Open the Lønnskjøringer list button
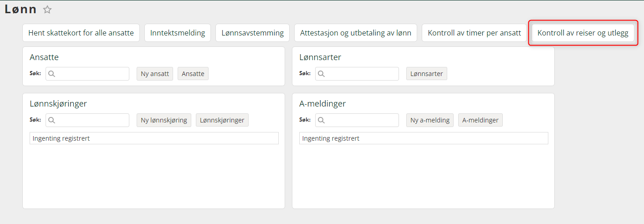Image resolution: width=644 pixels, height=224 pixels. [222, 120]
